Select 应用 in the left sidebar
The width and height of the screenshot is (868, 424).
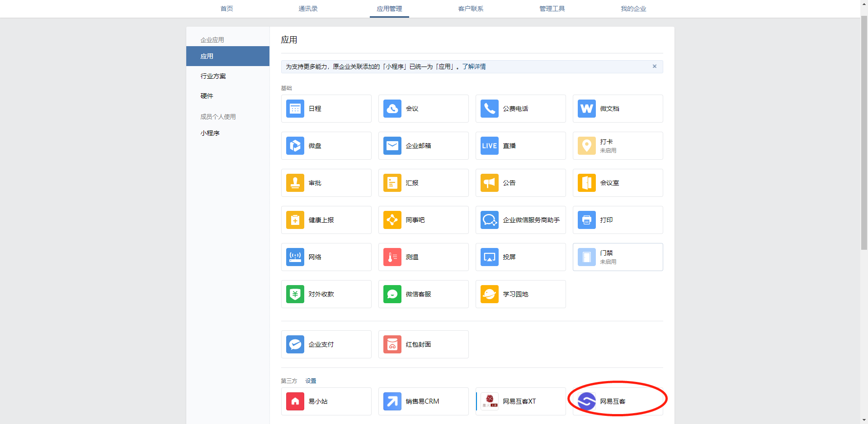228,56
